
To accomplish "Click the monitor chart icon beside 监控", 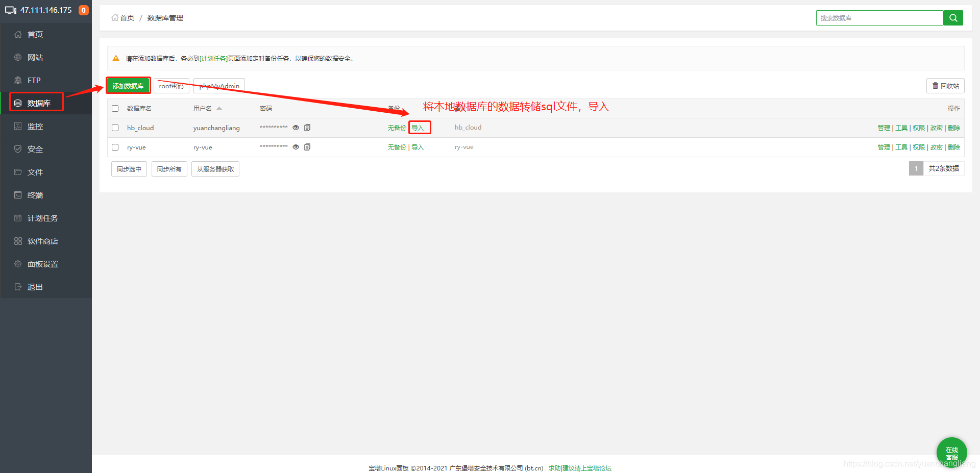I will click(18, 126).
